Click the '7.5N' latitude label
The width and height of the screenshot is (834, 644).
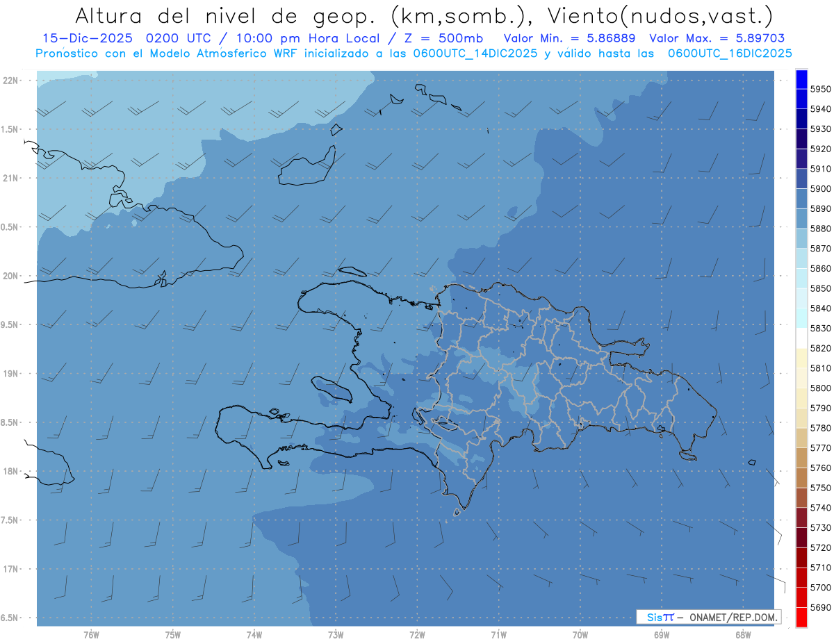click(10, 520)
